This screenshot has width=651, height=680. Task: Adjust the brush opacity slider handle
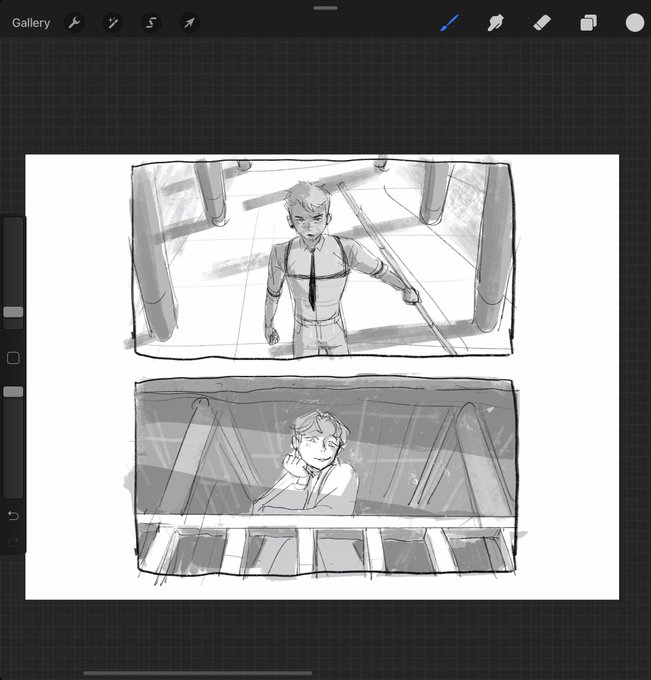[13, 392]
